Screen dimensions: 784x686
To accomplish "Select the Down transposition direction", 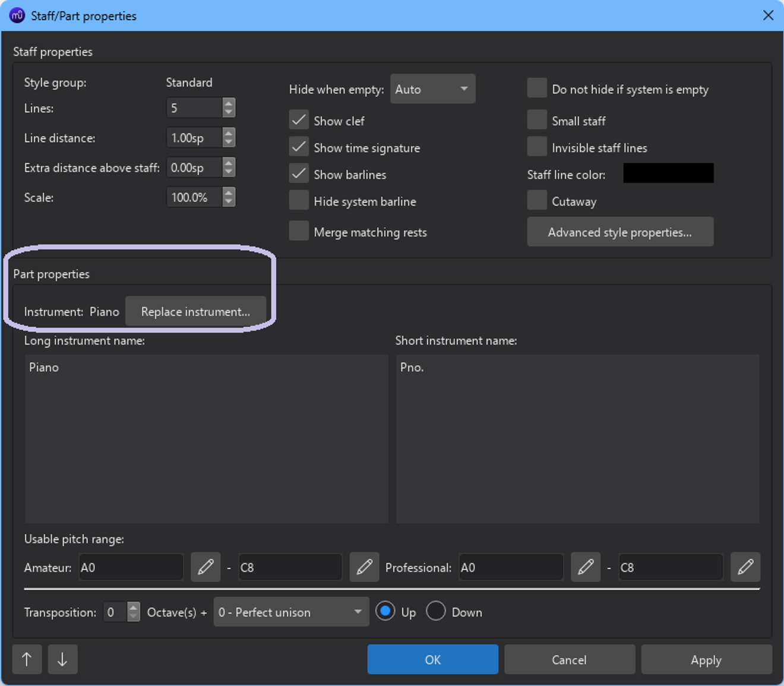I will pos(435,611).
